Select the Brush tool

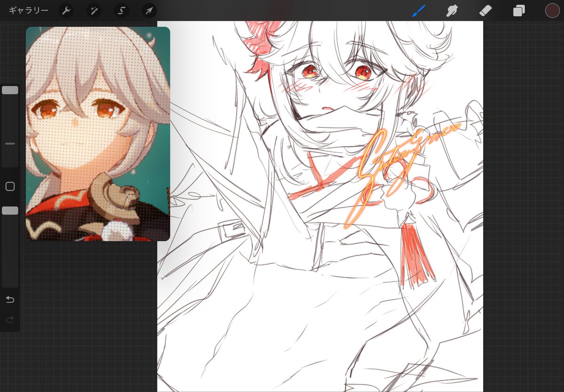tap(418, 10)
